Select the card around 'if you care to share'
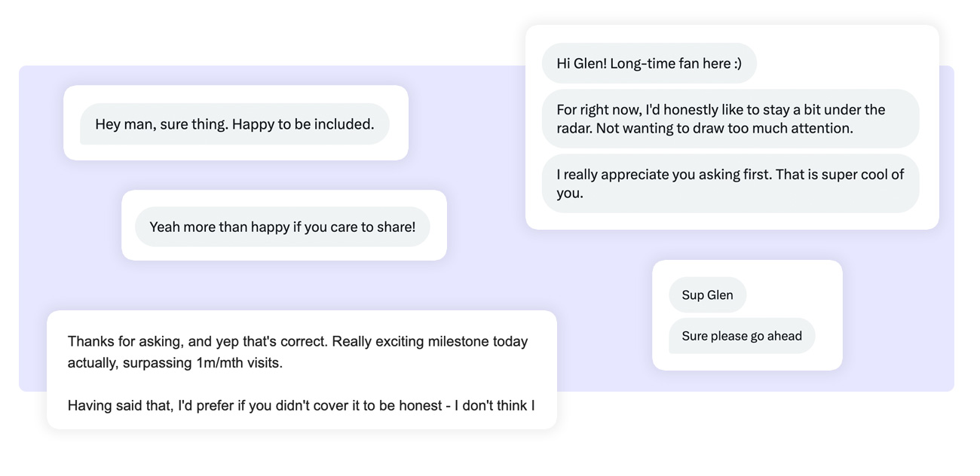This screenshot has width=980, height=476. tap(284, 225)
